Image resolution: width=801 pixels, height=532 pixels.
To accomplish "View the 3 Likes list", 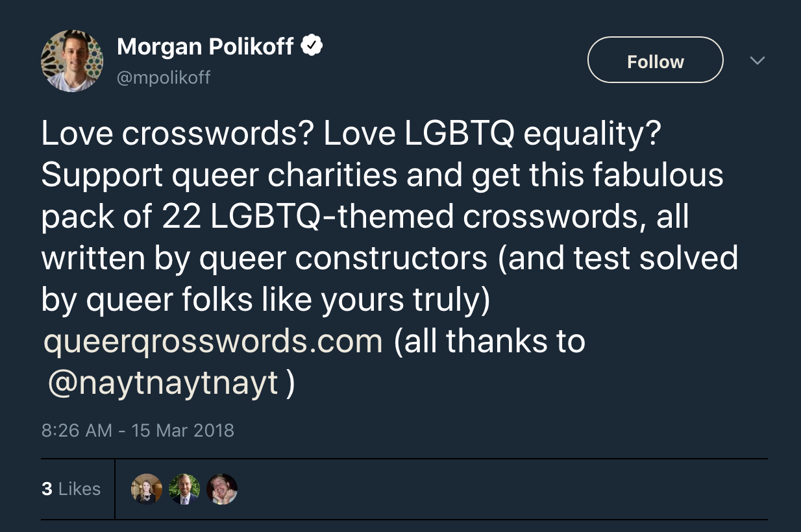I will (x=71, y=489).
